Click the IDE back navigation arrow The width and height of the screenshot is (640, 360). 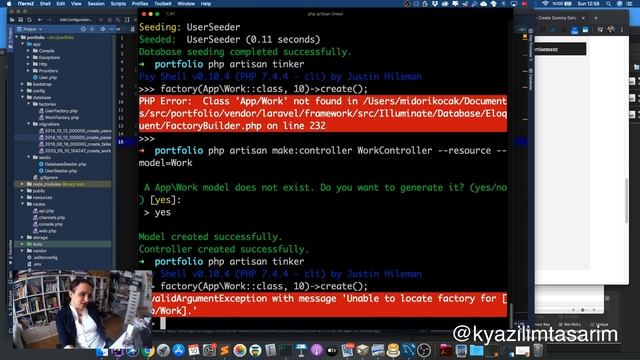click(x=40, y=20)
